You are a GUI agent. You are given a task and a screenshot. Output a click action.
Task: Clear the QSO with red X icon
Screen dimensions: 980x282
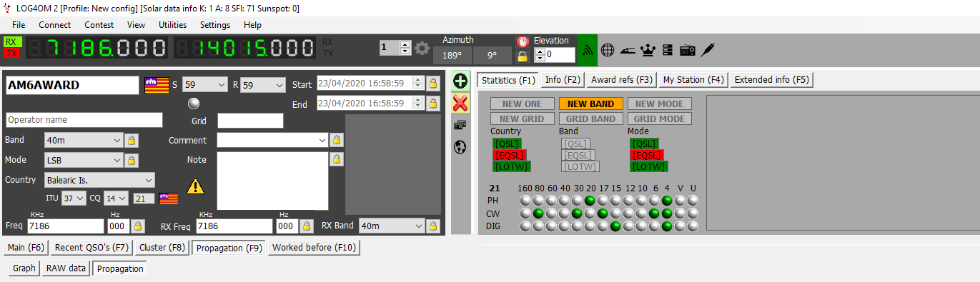coord(460,103)
